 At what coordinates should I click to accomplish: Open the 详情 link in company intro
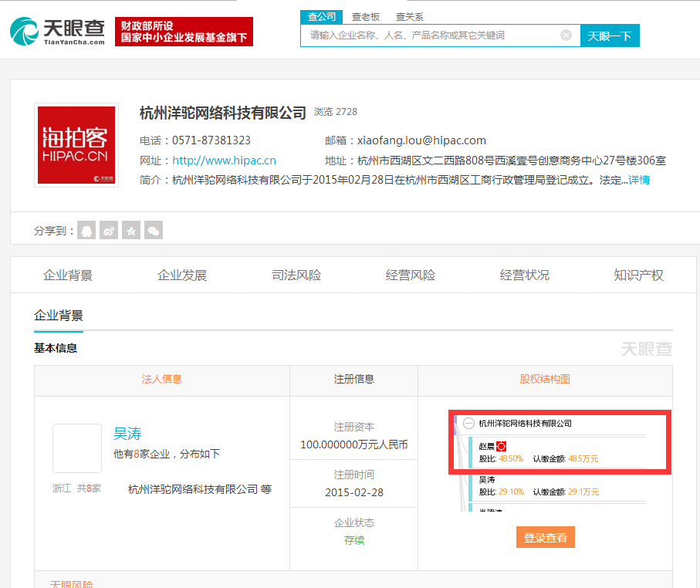639,180
